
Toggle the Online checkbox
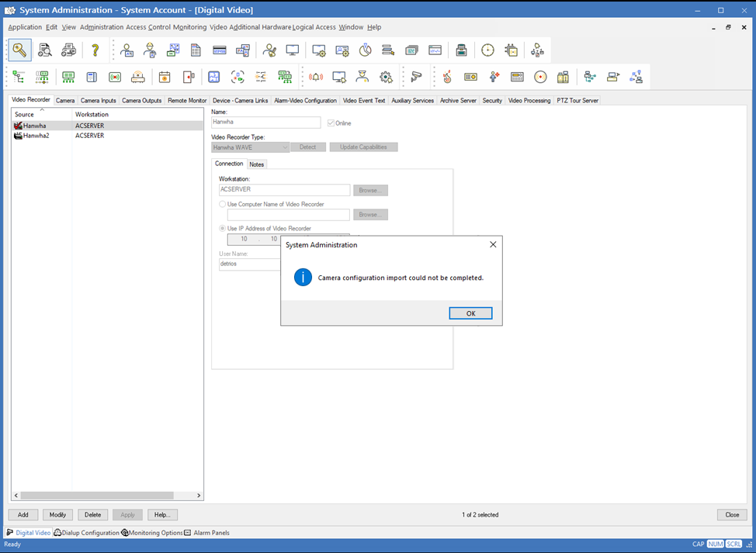coord(331,123)
